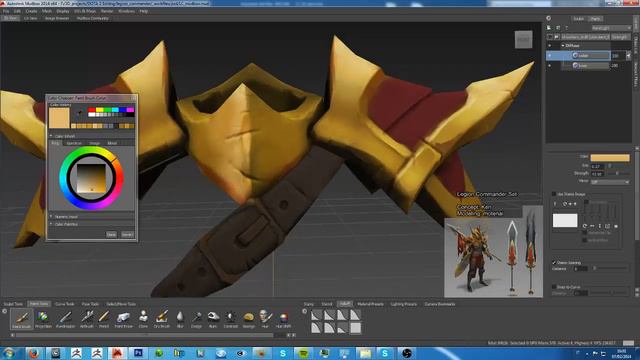This screenshot has height=360, width=640.
Task: Select the Airbrush tool
Action: [x=87, y=318]
